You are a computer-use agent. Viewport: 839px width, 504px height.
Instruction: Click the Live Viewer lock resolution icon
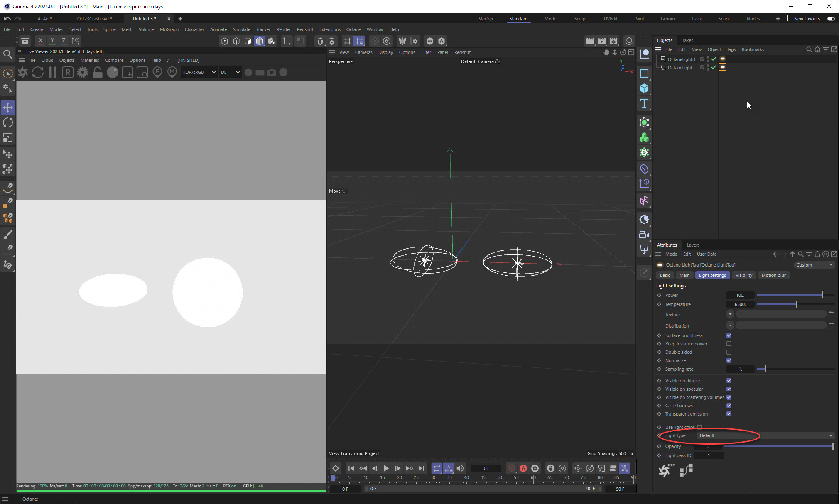pos(98,72)
